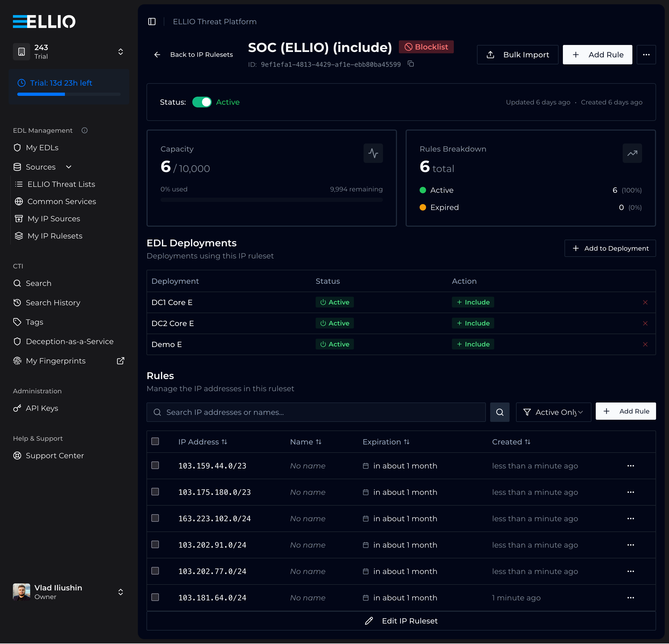
Task: Toggle the sidebar panel icon
Action: 152,22
